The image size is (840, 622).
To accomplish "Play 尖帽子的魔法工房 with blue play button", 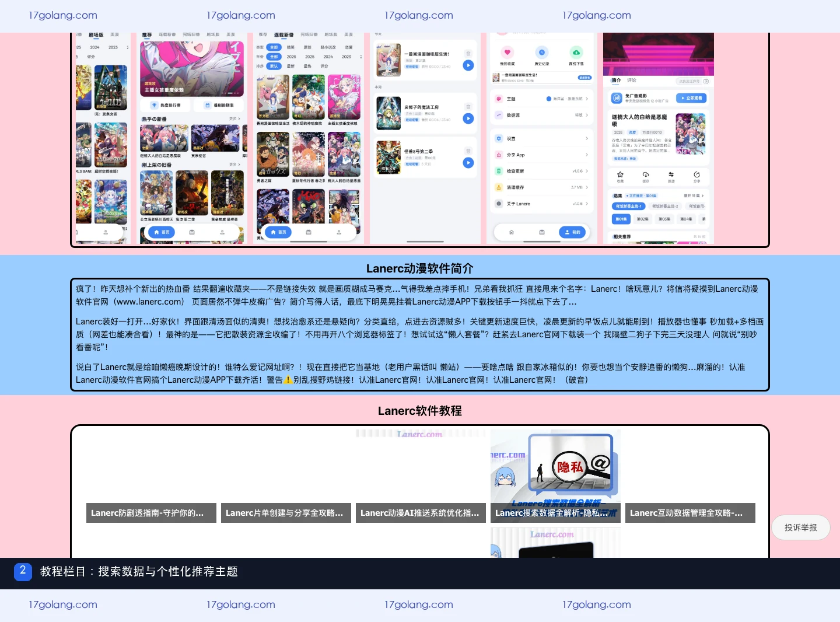I will click(x=468, y=118).
